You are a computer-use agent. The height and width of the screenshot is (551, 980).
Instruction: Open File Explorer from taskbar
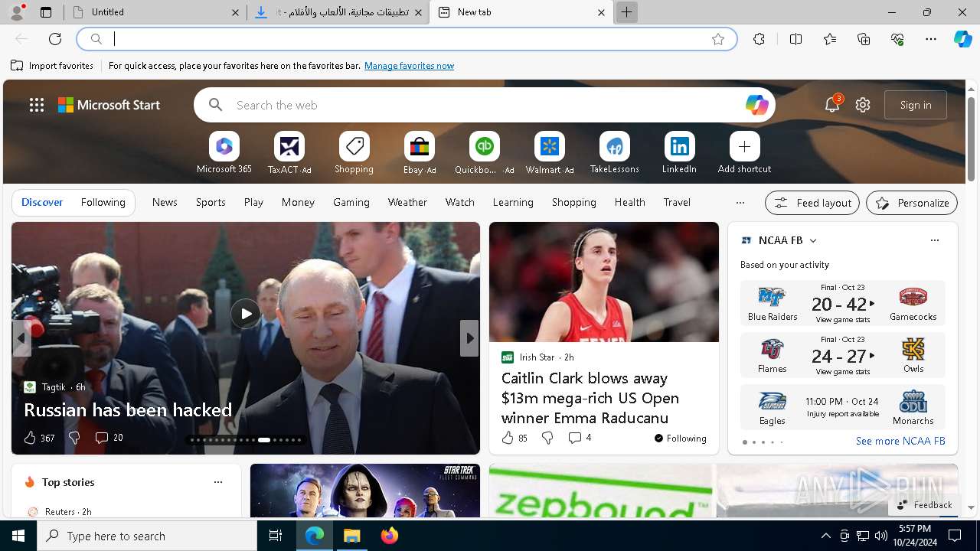coord(352,536)
